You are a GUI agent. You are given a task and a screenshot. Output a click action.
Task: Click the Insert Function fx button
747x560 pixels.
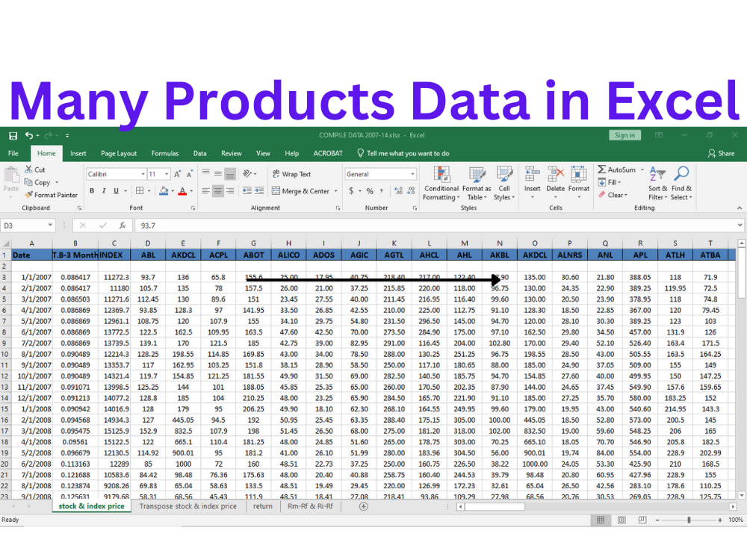122,225
